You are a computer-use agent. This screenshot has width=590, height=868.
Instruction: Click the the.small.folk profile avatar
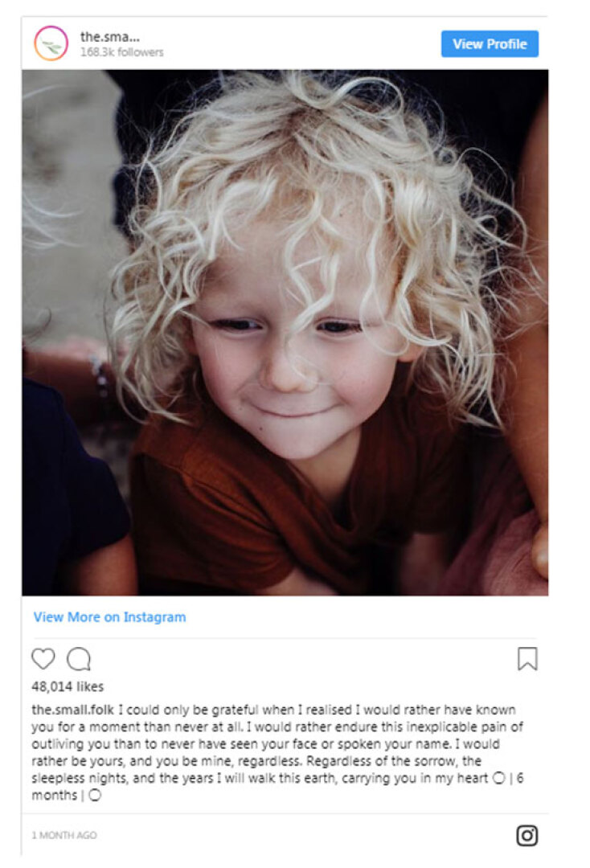pyautogui.click(x=51, y=43)
